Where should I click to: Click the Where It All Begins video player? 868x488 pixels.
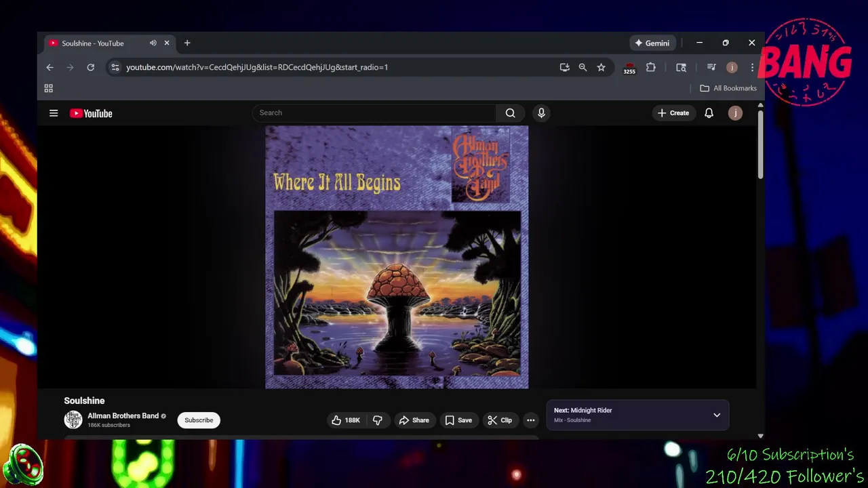397,257
